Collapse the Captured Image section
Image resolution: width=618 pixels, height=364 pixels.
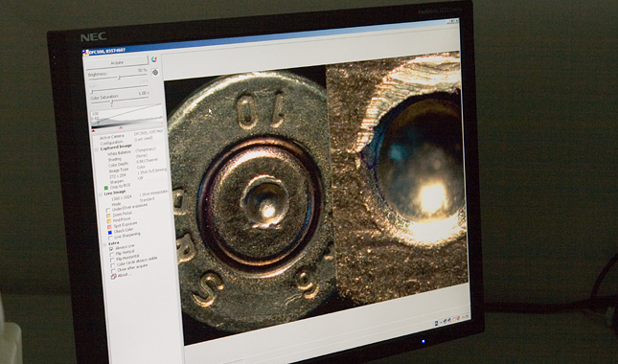[x=97, y=149]
